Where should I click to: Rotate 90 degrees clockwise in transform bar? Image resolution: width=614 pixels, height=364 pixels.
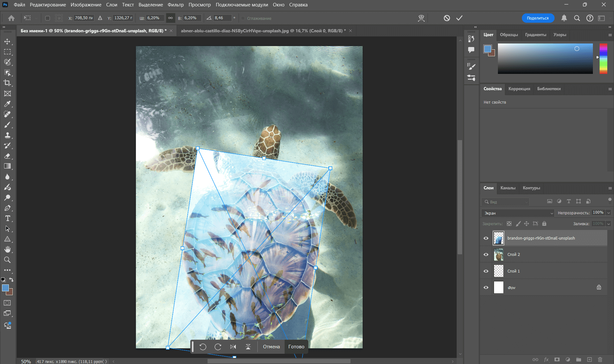pyautogui.click(x=218, y=347)
